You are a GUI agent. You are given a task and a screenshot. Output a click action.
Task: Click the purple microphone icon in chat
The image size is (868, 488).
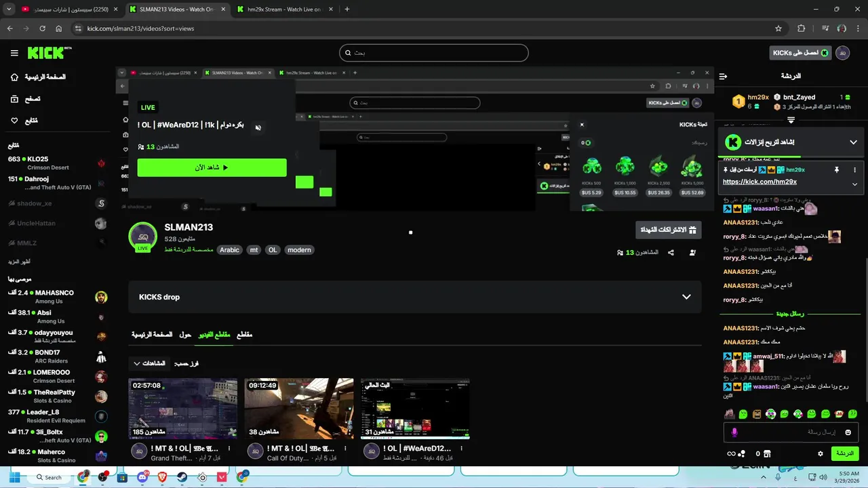[734, 432]
